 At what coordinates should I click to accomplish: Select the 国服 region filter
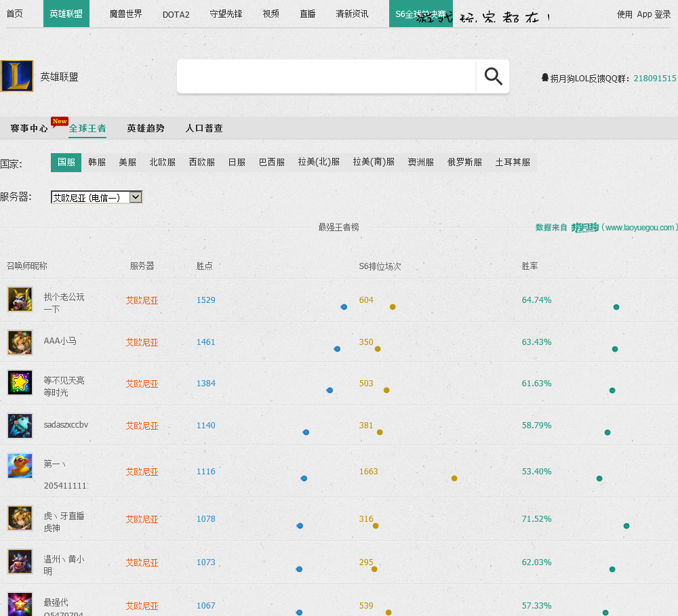(x=66, y=163)
